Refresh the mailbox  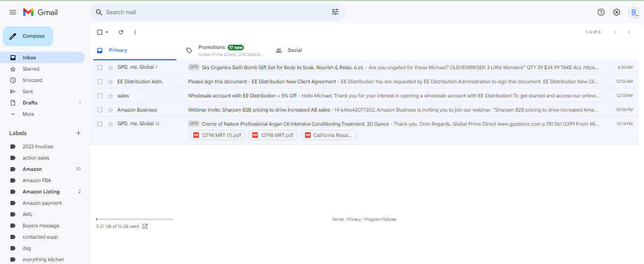click(x=121, y=32)
